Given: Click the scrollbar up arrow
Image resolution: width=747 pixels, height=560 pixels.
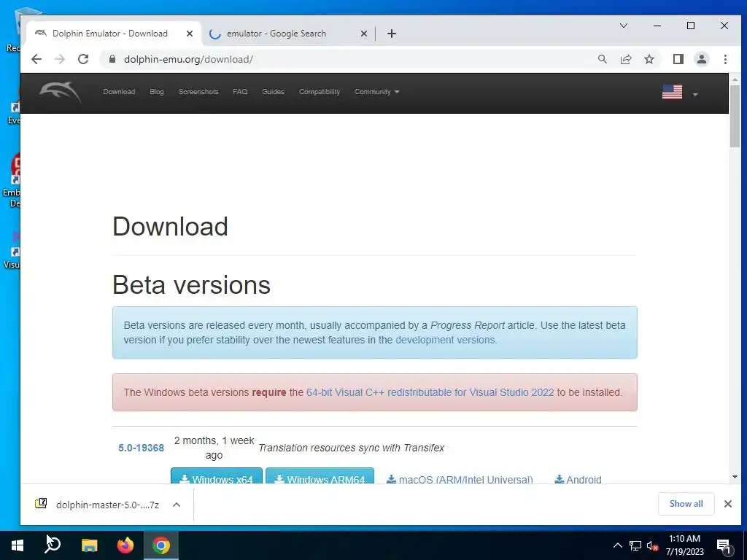Looking at the screenshot, I should click(735, 79).
